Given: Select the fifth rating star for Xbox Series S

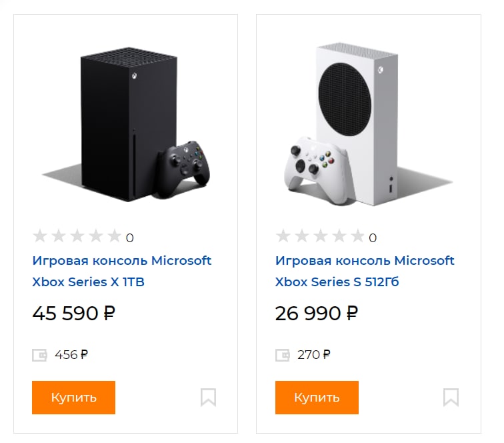Looking at the screenshot, I should pos(357,236).
